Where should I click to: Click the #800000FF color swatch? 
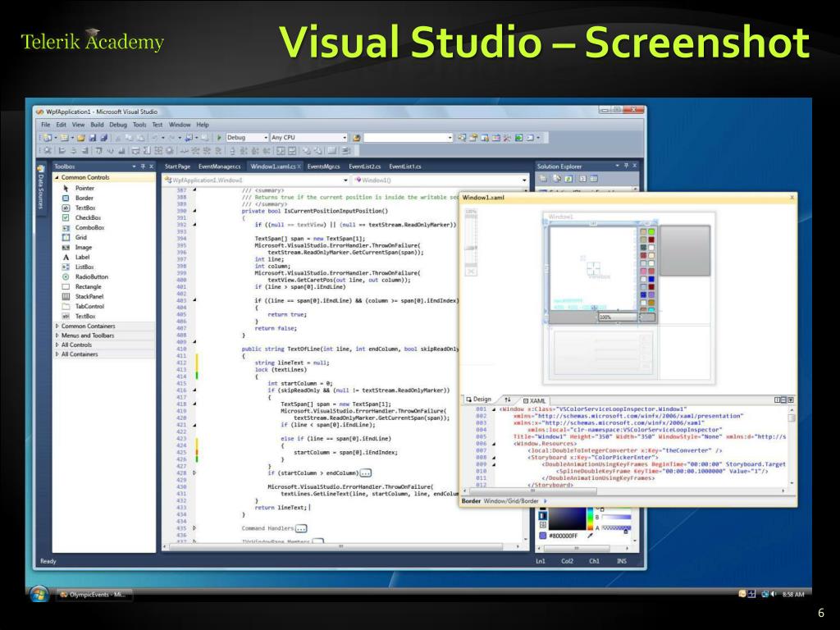coord(543,536)
